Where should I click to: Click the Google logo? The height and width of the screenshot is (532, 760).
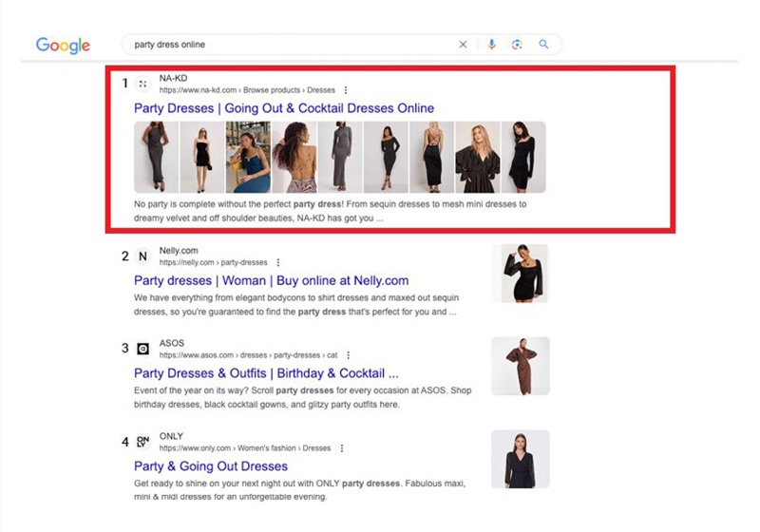(x=63, y=45)
